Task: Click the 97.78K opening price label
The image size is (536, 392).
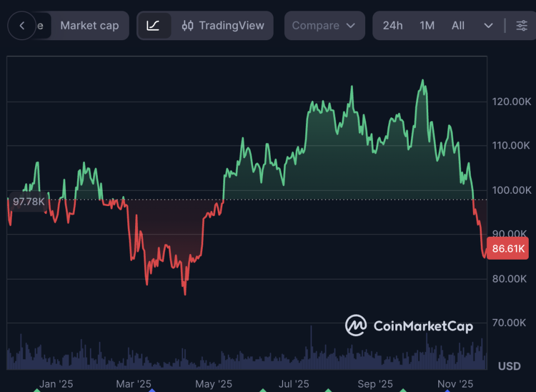Action: (x=27, y=201)
